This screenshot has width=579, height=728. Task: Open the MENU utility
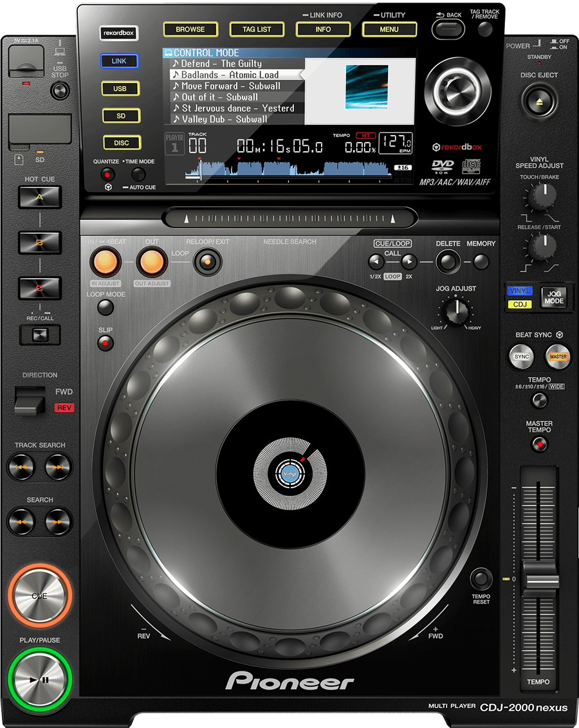click(x=389, y=29)
